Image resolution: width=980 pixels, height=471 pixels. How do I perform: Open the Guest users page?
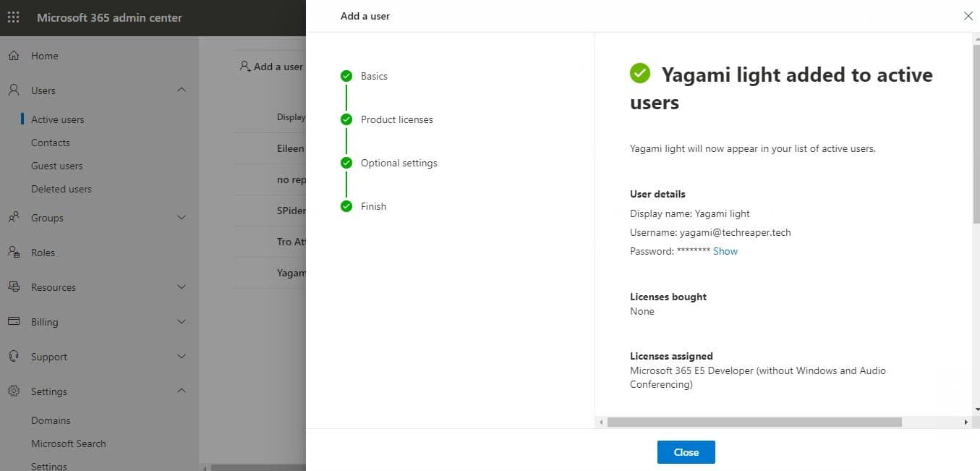point(56,166)
